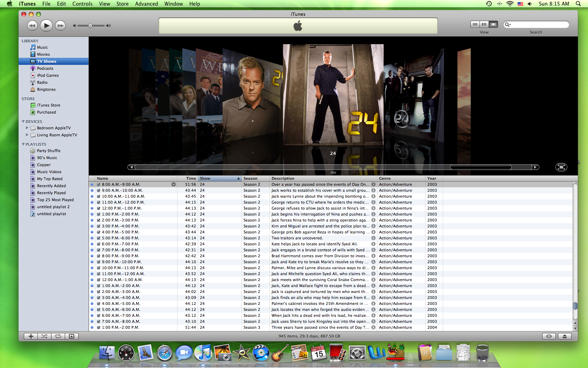Select the list view icon

point(475,24)
